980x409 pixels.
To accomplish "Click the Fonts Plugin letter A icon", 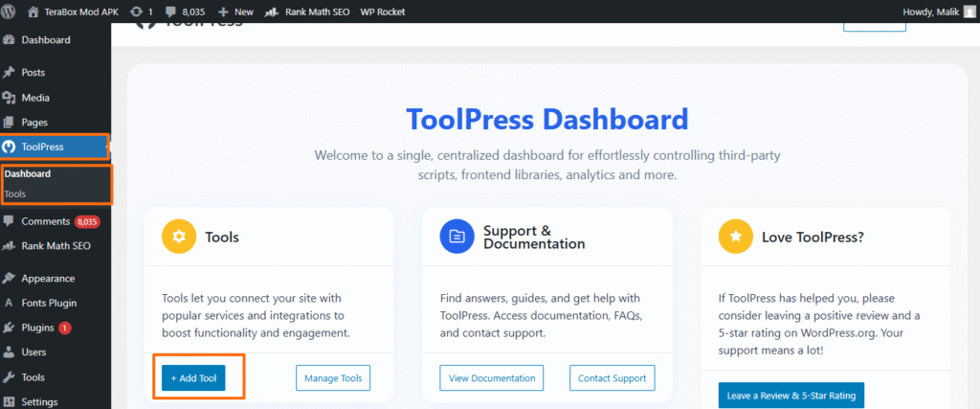I will pyautogui.click(x=9, y=304).
